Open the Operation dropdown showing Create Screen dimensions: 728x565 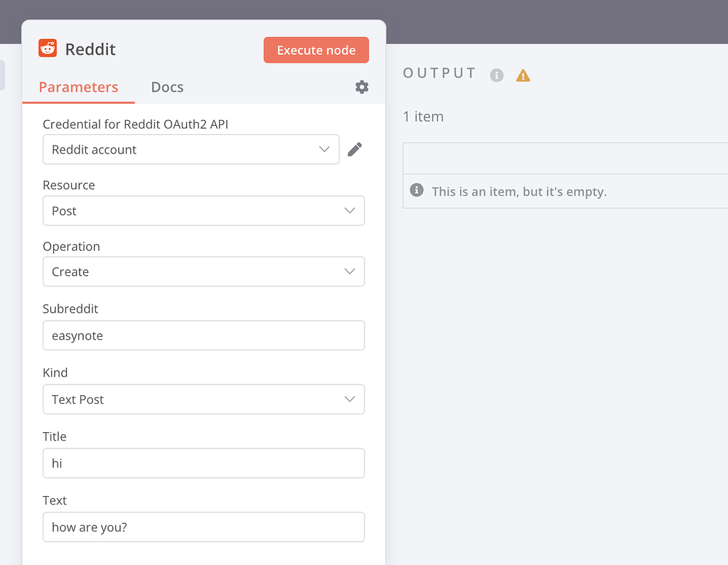(204, 271)
